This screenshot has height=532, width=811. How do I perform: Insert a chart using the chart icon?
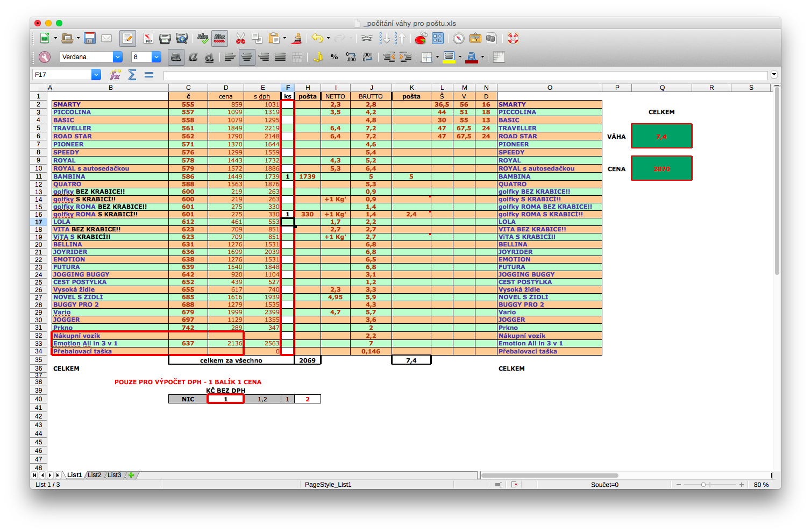click(x=421, y=38)
